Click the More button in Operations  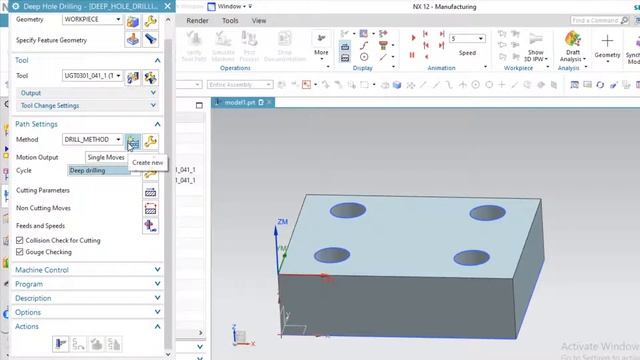(x=321, y=46)
